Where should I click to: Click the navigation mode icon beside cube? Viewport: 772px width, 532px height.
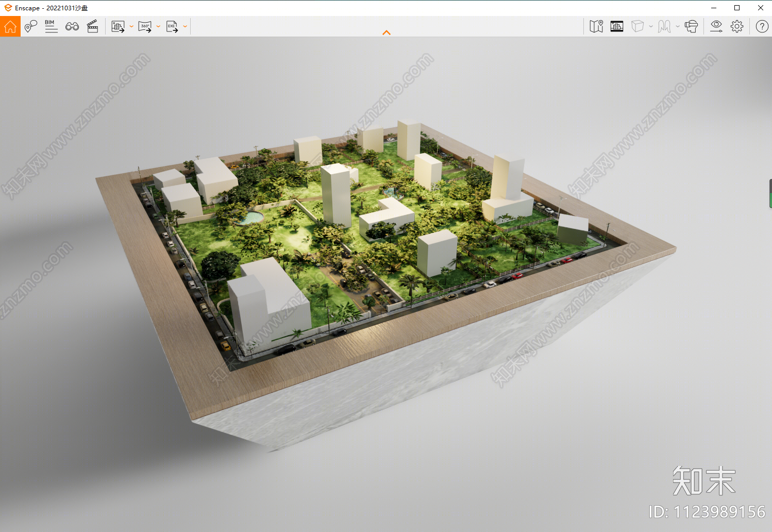(x=664, y=26)
